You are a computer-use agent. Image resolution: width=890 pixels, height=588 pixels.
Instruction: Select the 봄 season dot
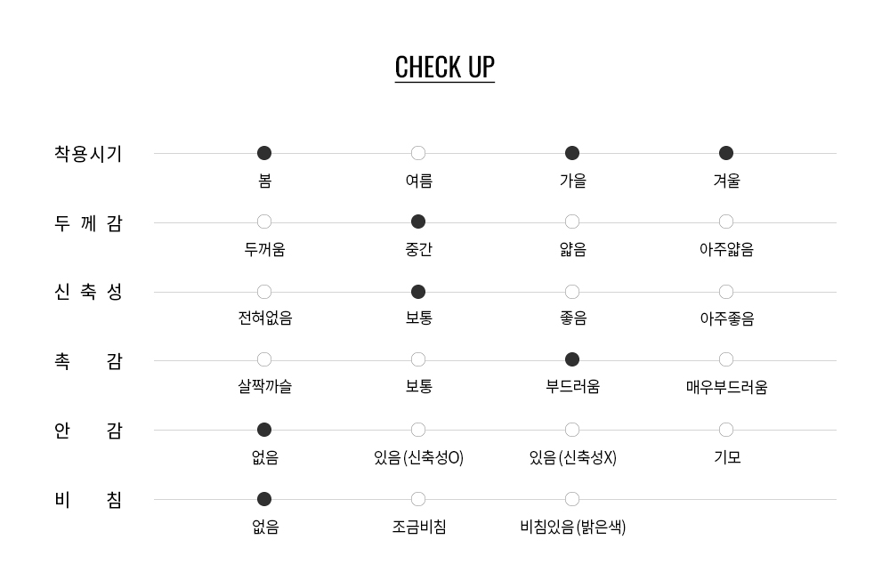pos(264,153)
